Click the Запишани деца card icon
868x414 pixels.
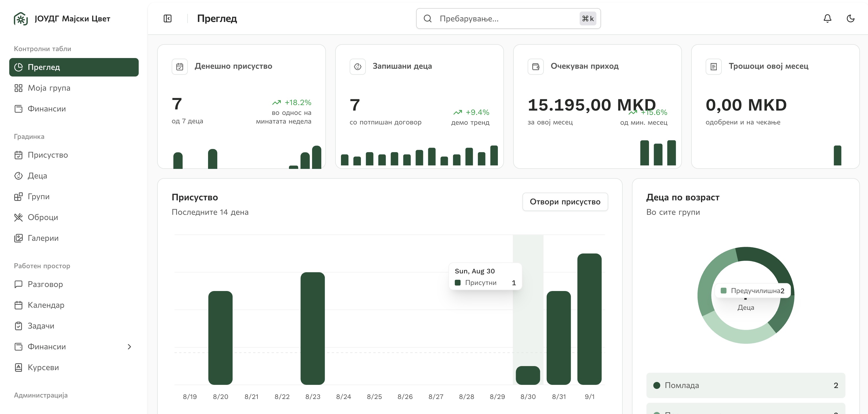pos(357,67)
